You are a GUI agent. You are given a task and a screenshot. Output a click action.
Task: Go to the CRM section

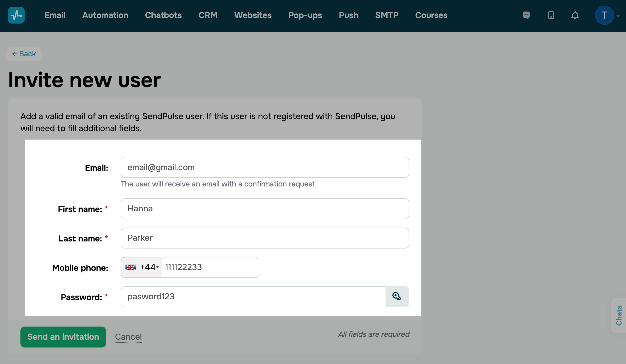pyautogui.click(x=208, y=15)
